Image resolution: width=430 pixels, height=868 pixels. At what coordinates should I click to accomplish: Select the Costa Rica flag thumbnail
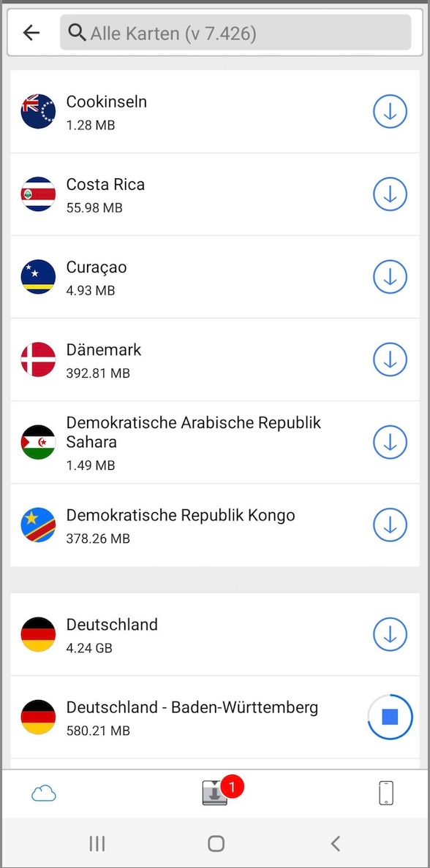(38, 194)
